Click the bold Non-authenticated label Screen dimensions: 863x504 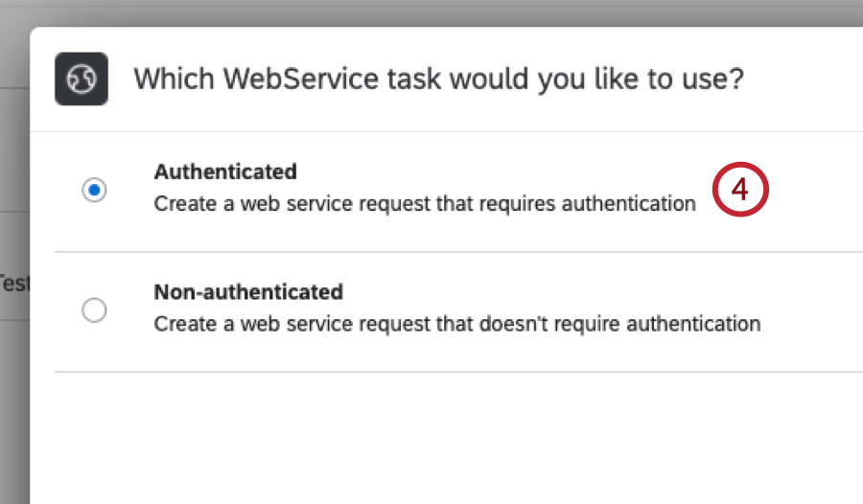(248, 291)
